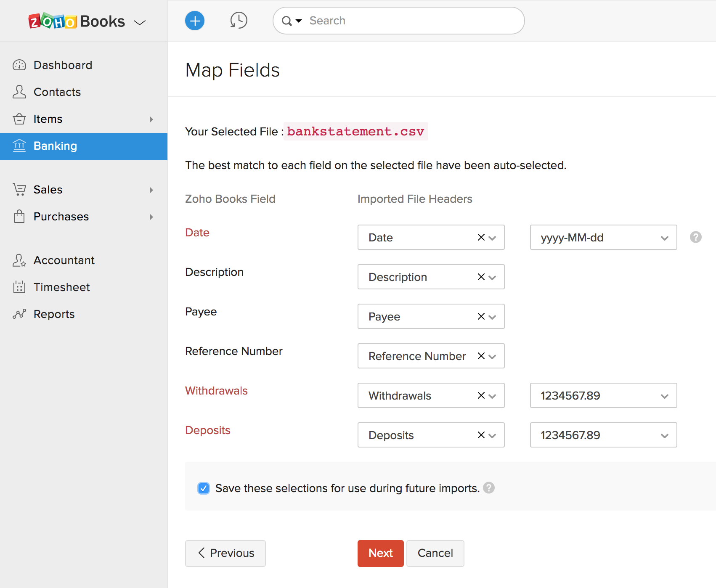Click the Cancel button

coord(435,553)
